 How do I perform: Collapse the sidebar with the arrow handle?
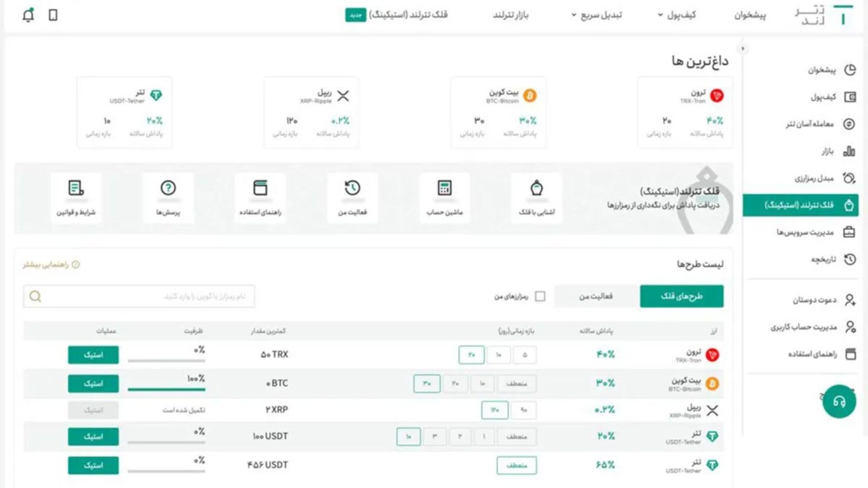pyautogui.click(x=742, y=49)
